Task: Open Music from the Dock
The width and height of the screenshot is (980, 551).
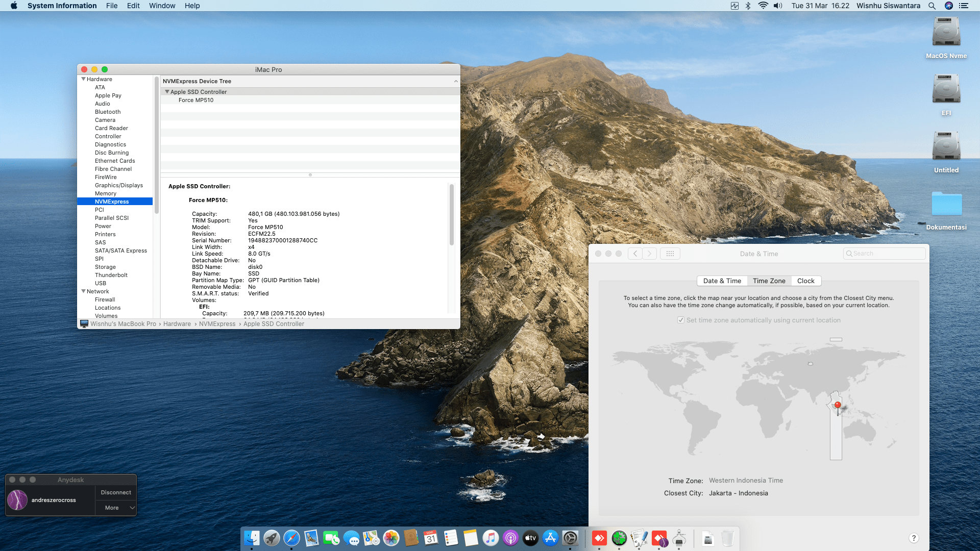Action: coord(491,538)
